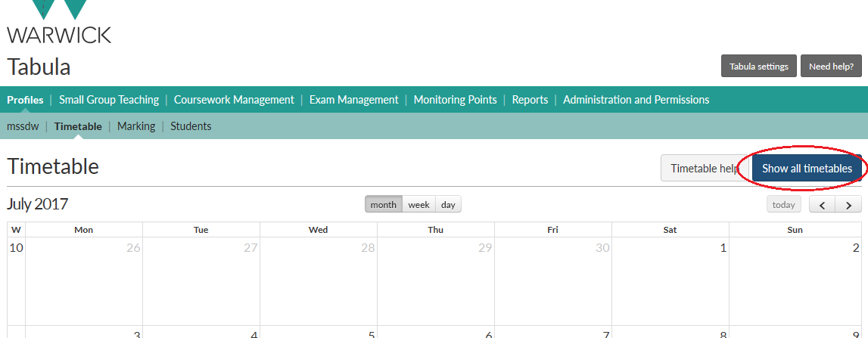868x338 pixels.
Task: Select the Students sub-tab
Action: tap(191, 126)
